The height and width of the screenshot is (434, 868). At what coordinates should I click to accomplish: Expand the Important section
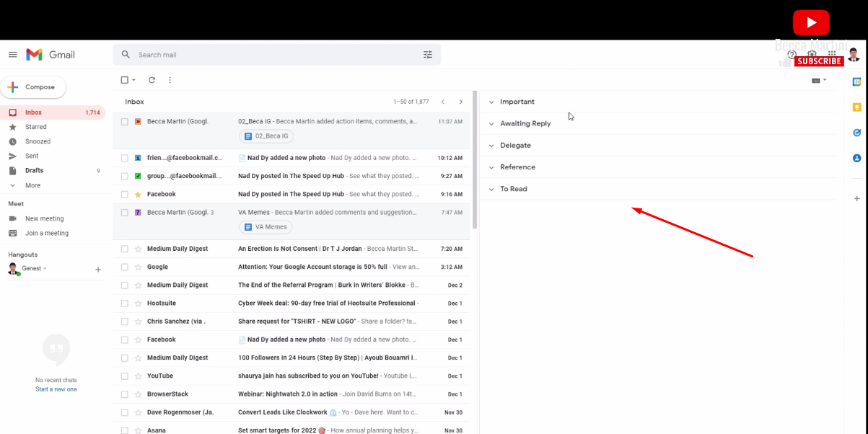[491, 102]
